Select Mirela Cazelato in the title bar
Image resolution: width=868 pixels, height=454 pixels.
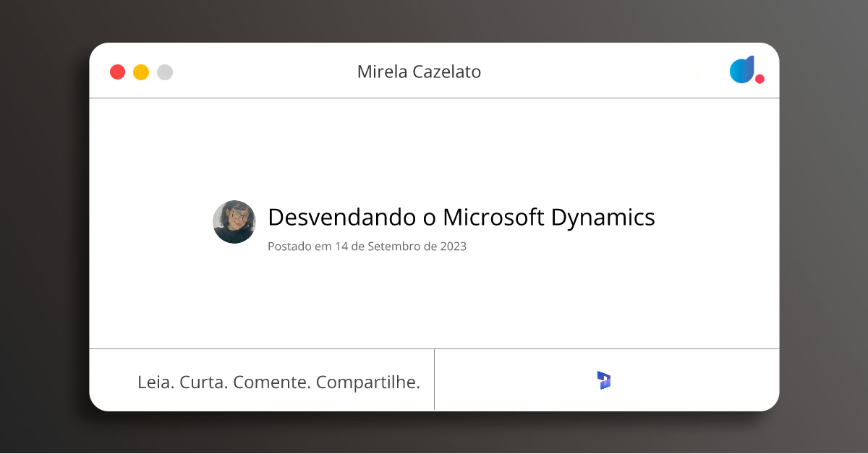pos(420,72)
